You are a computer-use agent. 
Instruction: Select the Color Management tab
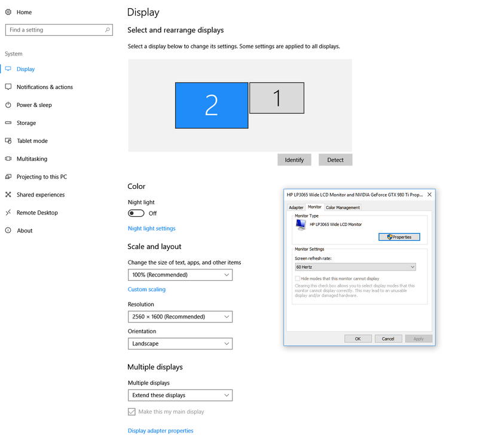[343, 207]
